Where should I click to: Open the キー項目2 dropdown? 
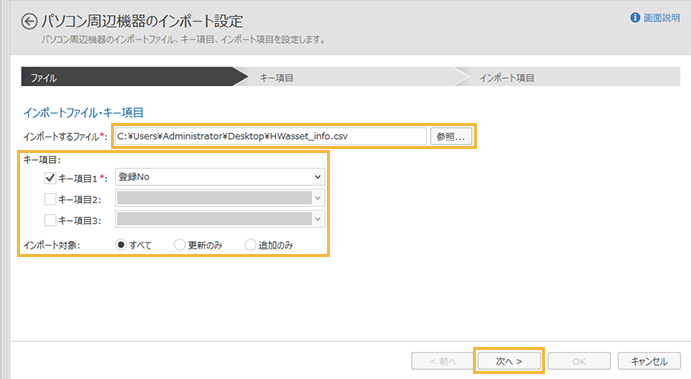[219, 198]
